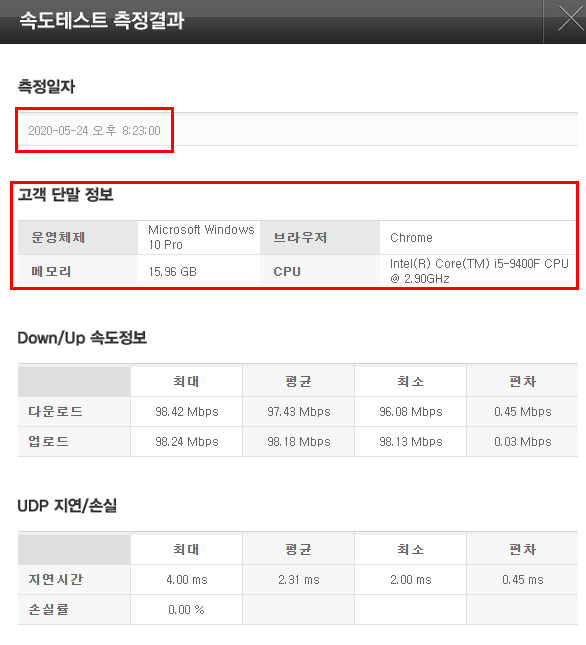Screen dimensions: 586x645
Task: Click the 메모리 label cell
Action: [x=78, y=271]
